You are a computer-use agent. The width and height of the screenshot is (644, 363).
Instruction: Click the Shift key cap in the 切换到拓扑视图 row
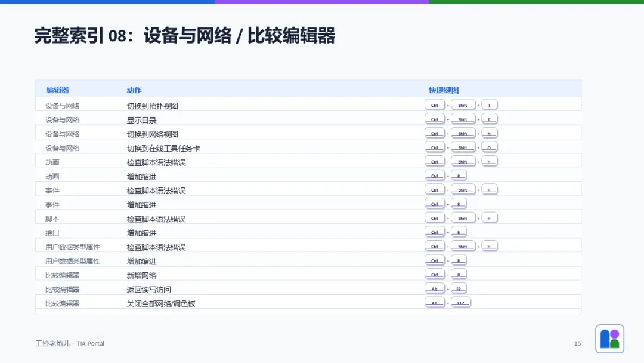pyautogui.click(x=463, y=105)
